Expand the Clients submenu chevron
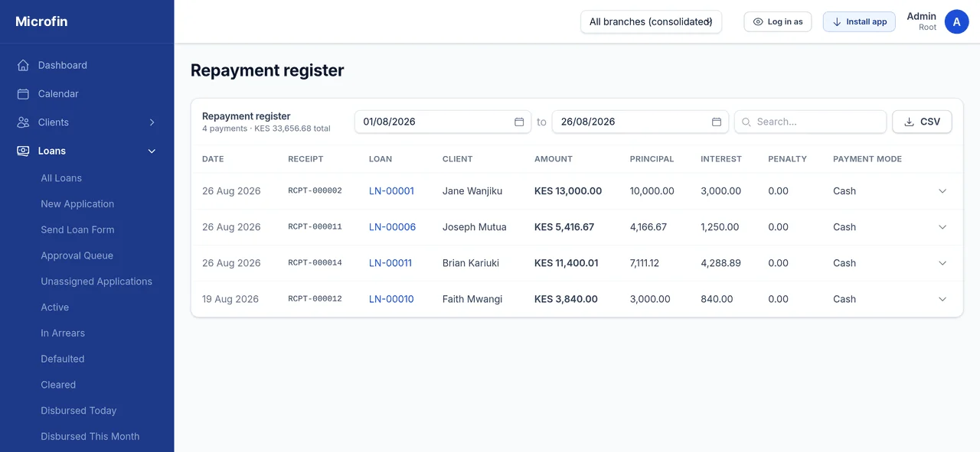Viewport: 980px width, 452px height. pyautogui.click(x=152, y=122)
